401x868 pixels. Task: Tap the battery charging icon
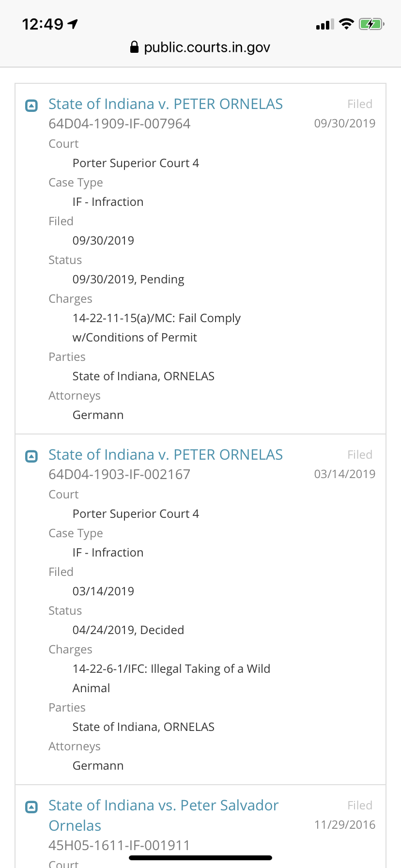click(x=371, y=24)
